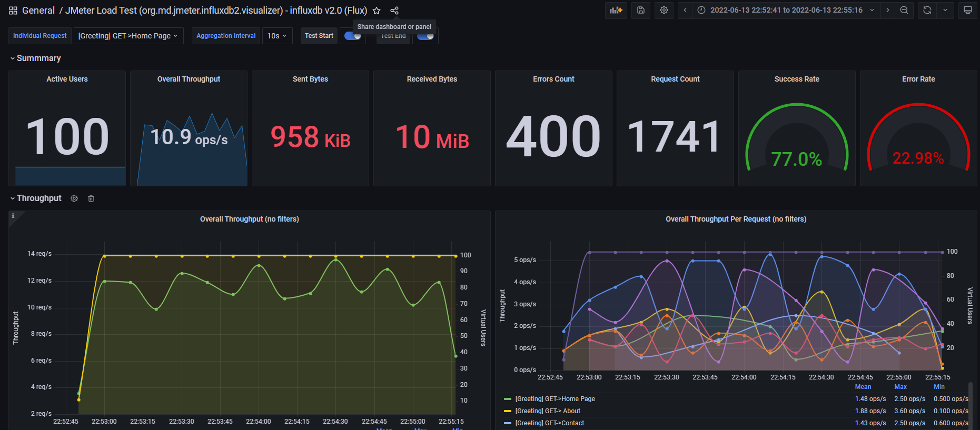The height and width of the screenshot is (430, 980).
Task: Delete the Throughput row
Action: pos(91,198)
